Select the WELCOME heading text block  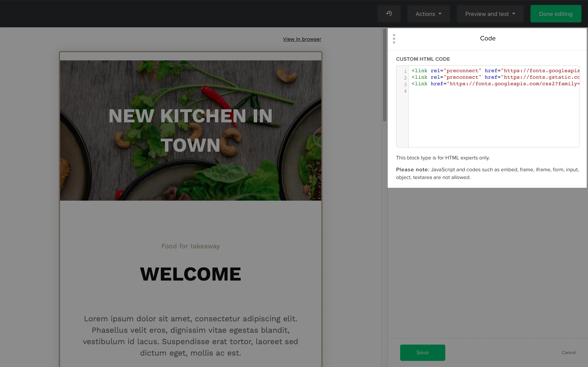point(190,274)
